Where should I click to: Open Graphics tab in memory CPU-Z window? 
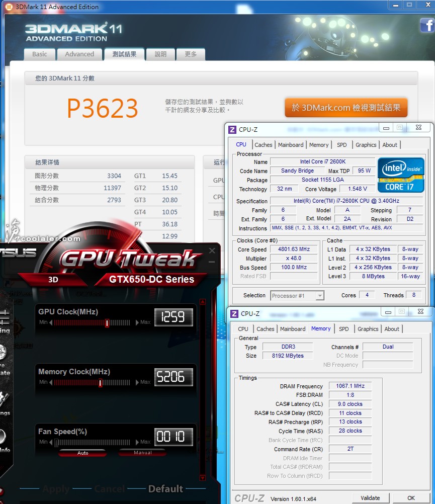point(368,329)
